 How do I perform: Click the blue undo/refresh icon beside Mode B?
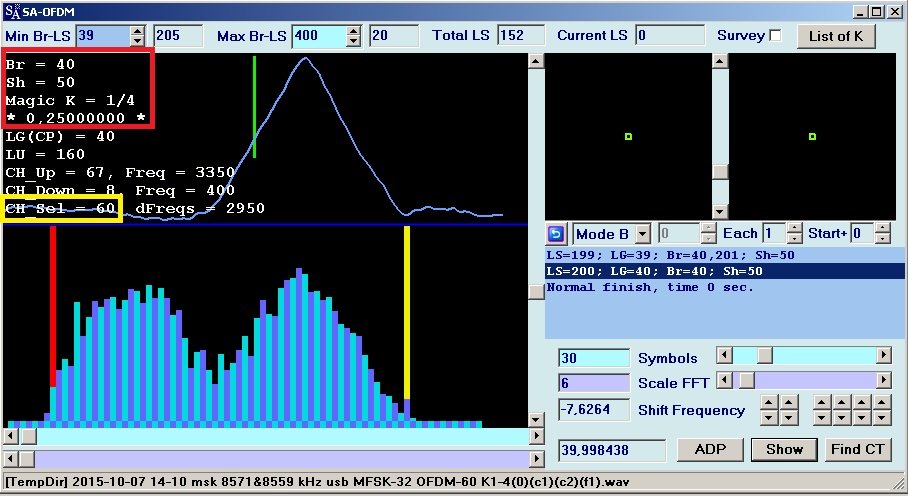tap(555, 234)
